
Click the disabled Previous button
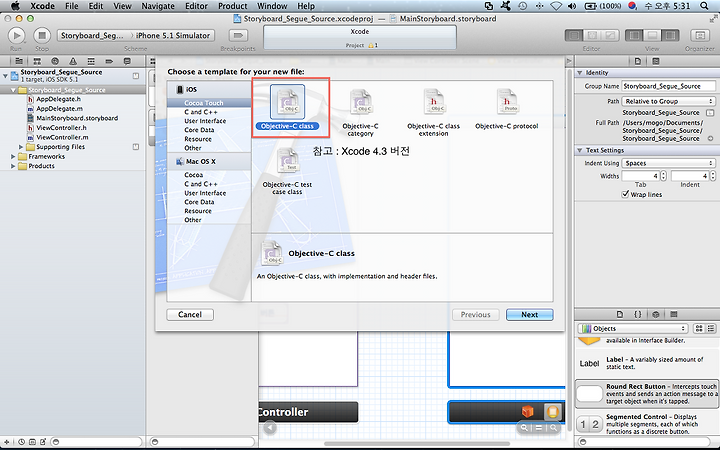pyautogui.click(x=475, y=315)
